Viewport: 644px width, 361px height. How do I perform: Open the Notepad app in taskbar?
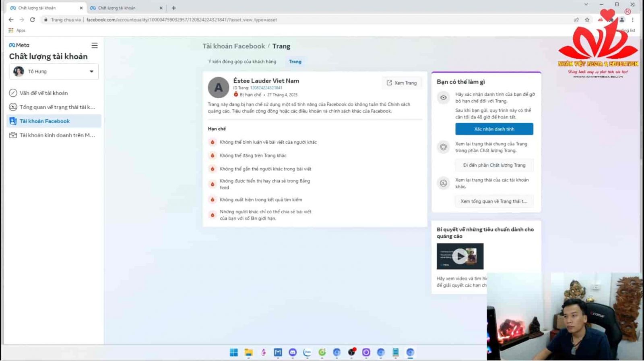(x=396, y=353)
